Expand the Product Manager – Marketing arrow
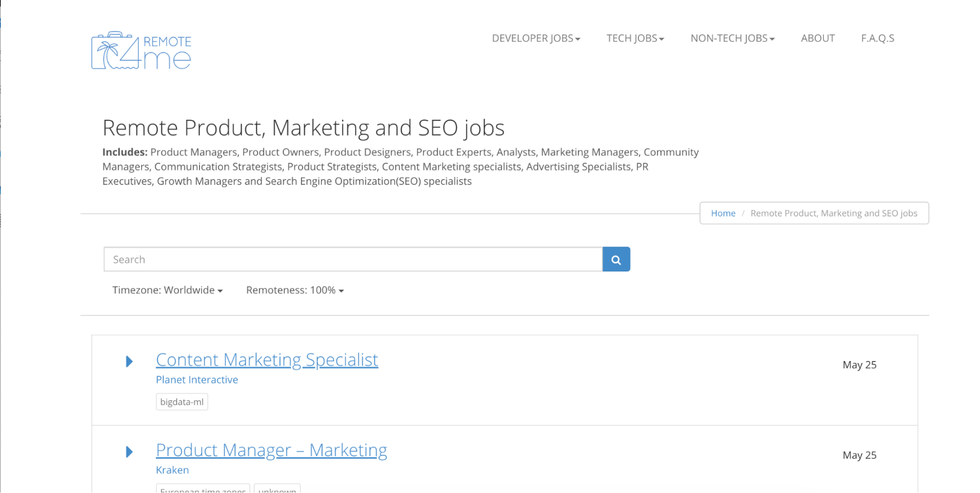Viewport: 980px width, 493px height. pos(129,452)
